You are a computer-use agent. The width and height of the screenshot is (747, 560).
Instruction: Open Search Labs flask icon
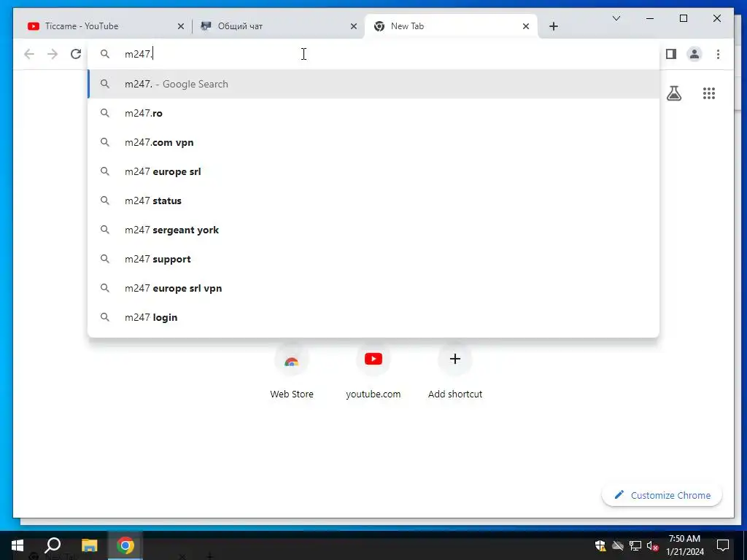point(673,93)
